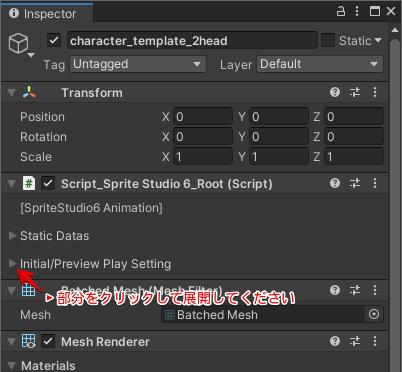Click the C# script icon
The image size is (402, 372).
29,183
